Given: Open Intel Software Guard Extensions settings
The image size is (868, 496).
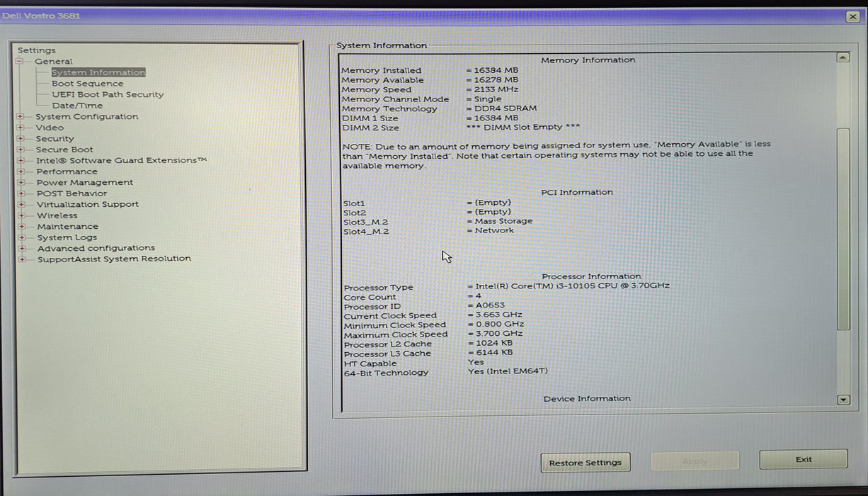Looking at the screenshot, I should pos(121,161).
